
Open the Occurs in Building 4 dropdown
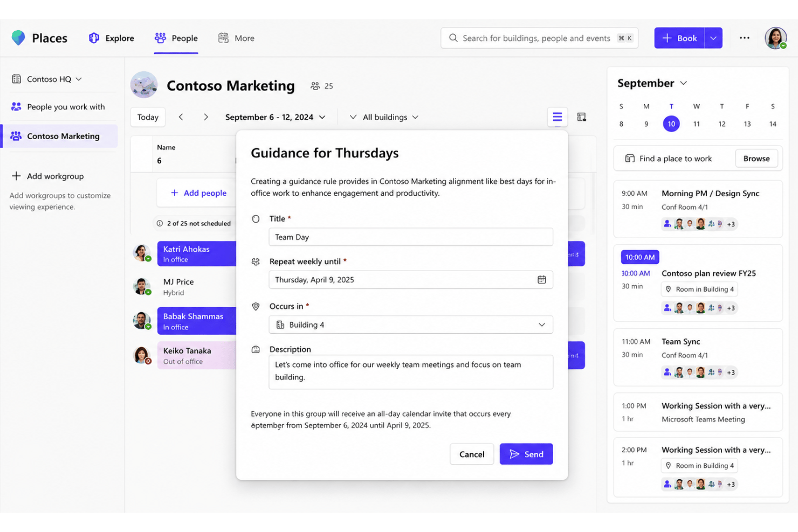click(x=411, y=324)
